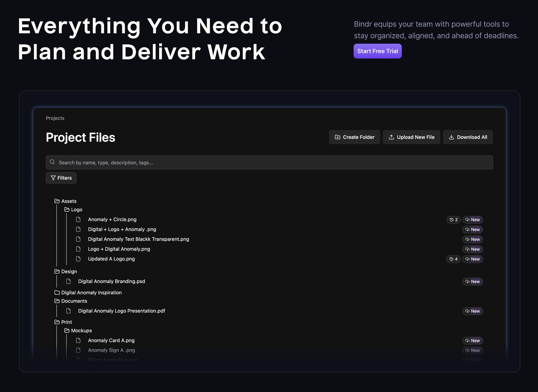Viewport: 538px width, 392px height.
Task: Click the Upload New File button
Action: coord(412,137)
